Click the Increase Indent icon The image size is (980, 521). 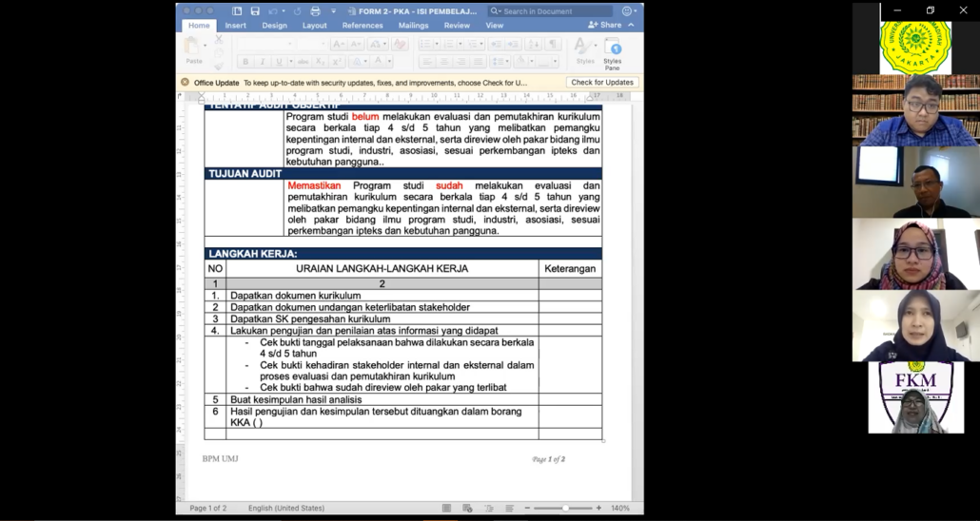point(514,45)
